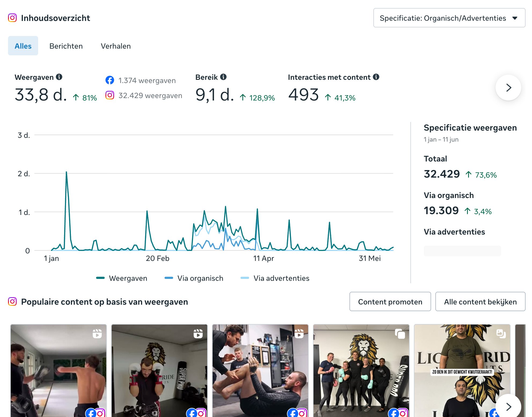
Task: Click the Alle content bekijken button
Action: pos(480,301)
